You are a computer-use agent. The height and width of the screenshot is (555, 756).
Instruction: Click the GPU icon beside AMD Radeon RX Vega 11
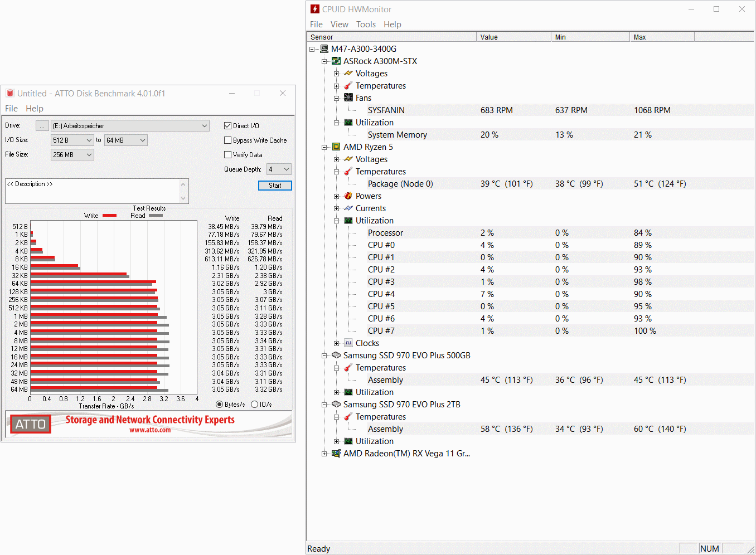tap(336, 454)
